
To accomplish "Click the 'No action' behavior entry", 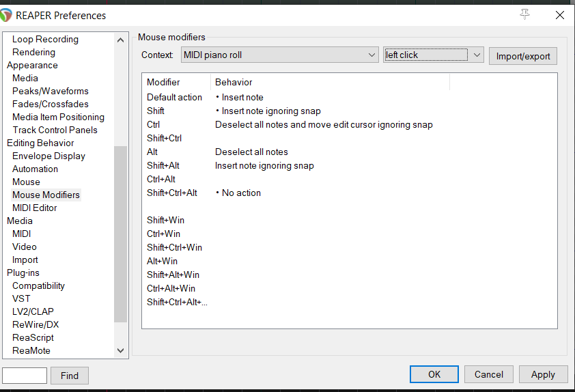I will pyautogui.click(x=238, y=193).
